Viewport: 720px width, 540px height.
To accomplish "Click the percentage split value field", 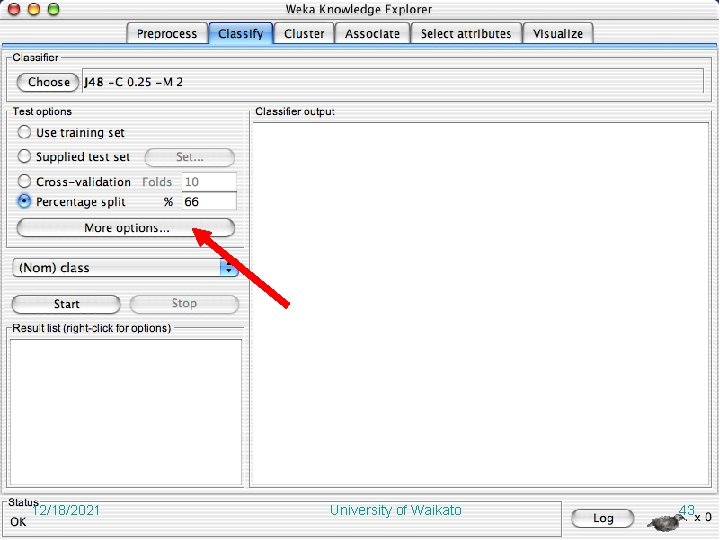I will (x=209, y=202).
